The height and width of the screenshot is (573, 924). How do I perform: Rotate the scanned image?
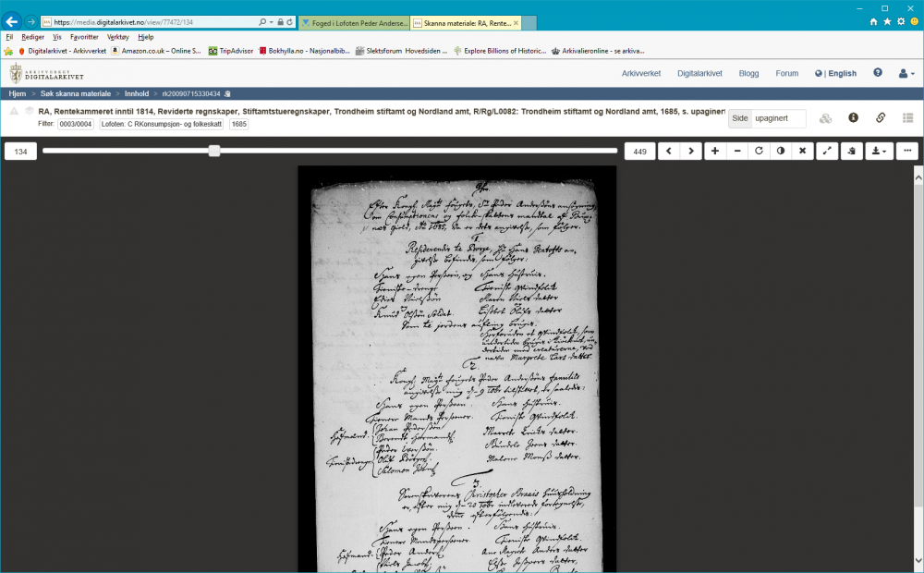(760, 151)
